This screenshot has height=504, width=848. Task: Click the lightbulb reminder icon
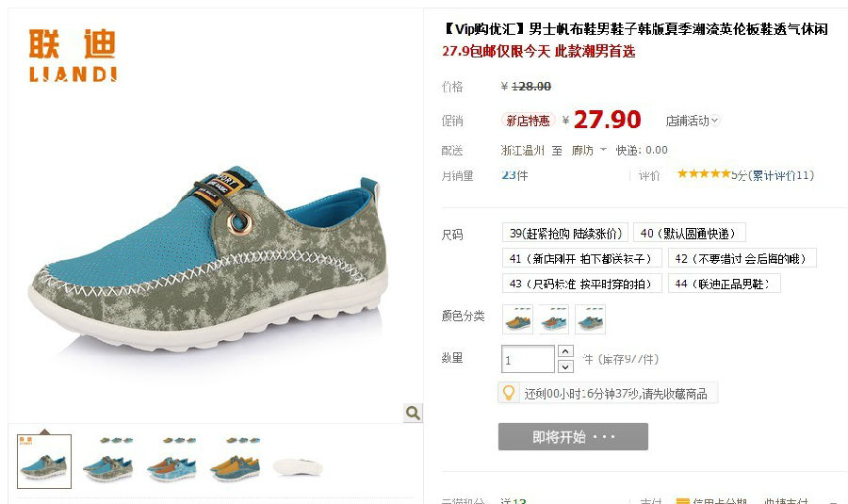[x=509, y=393]
